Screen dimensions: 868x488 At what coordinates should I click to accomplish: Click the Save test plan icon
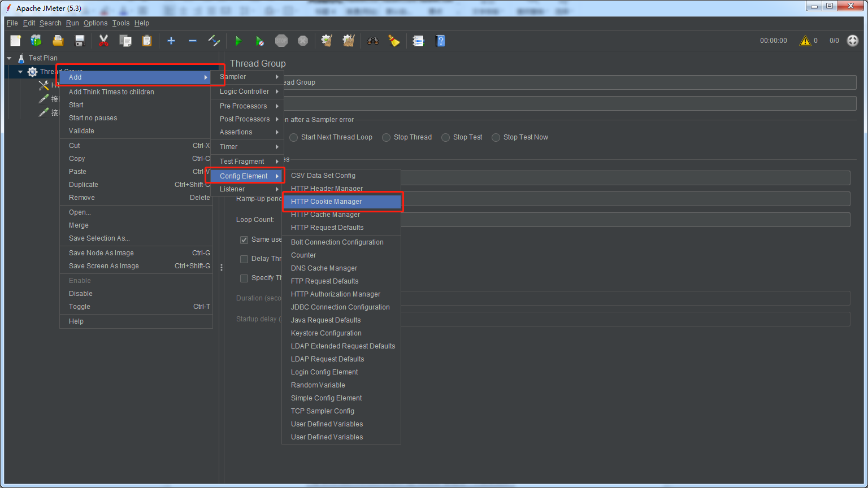[x=79, y=40]
